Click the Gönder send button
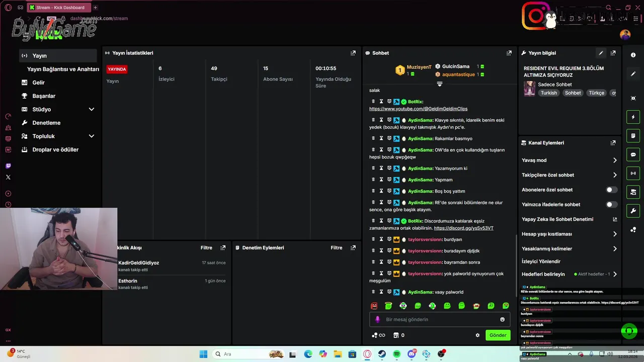Image resolution: width=644 pixels, height=362 pixels. pos(498,335)
